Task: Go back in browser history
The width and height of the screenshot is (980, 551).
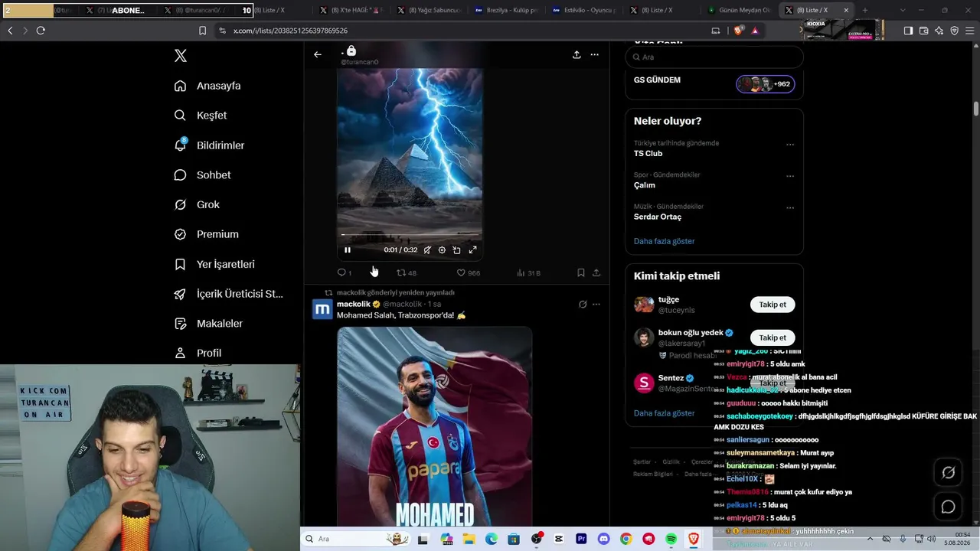Action: (x=10, y=31)
